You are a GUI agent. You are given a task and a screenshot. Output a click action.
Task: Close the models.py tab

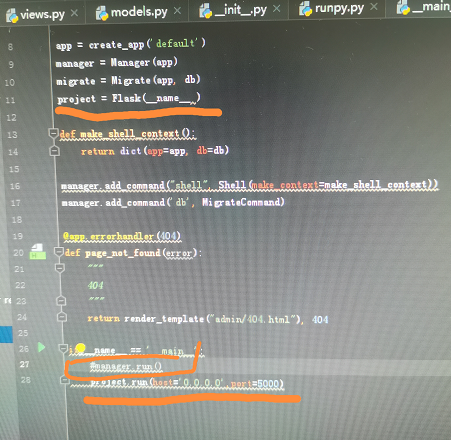point(178,11)
